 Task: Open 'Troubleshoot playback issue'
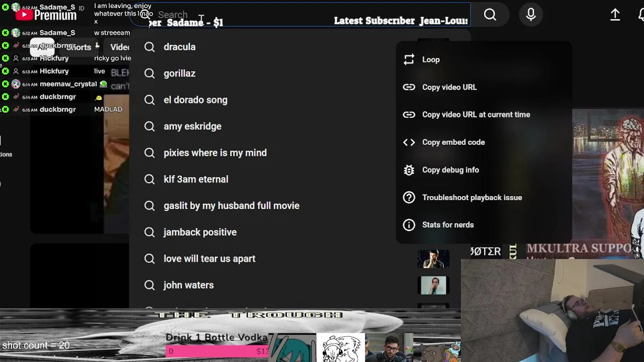[x=484, y=198]
